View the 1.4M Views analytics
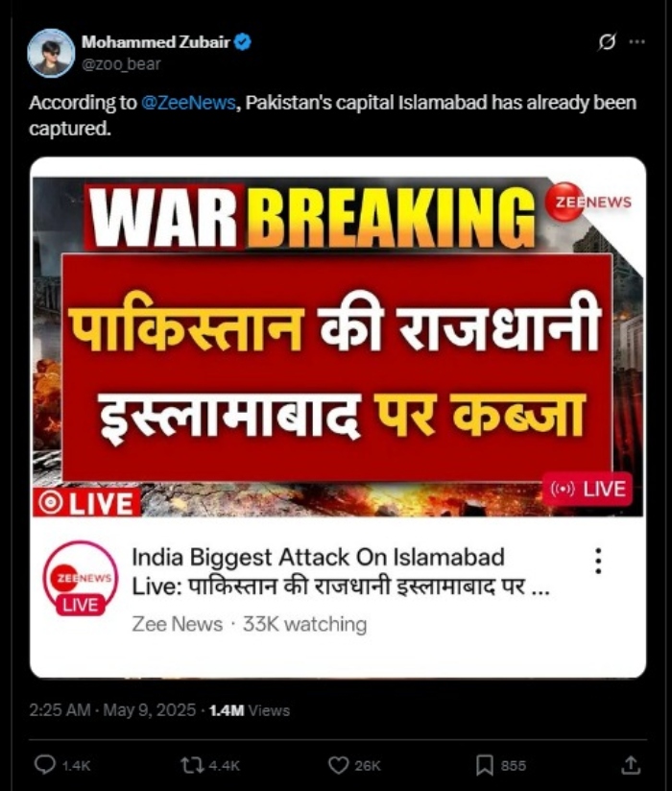Screen dimensions: 672x791 coord(250,710)
